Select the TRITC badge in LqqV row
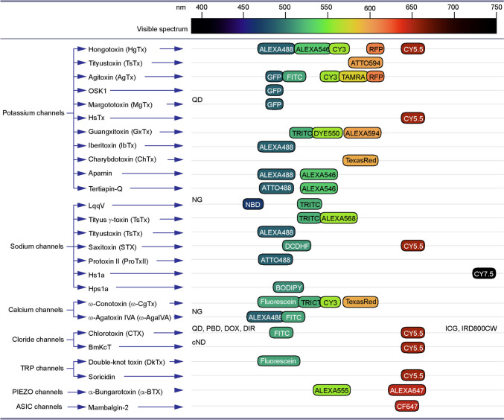 click(310, 205)
